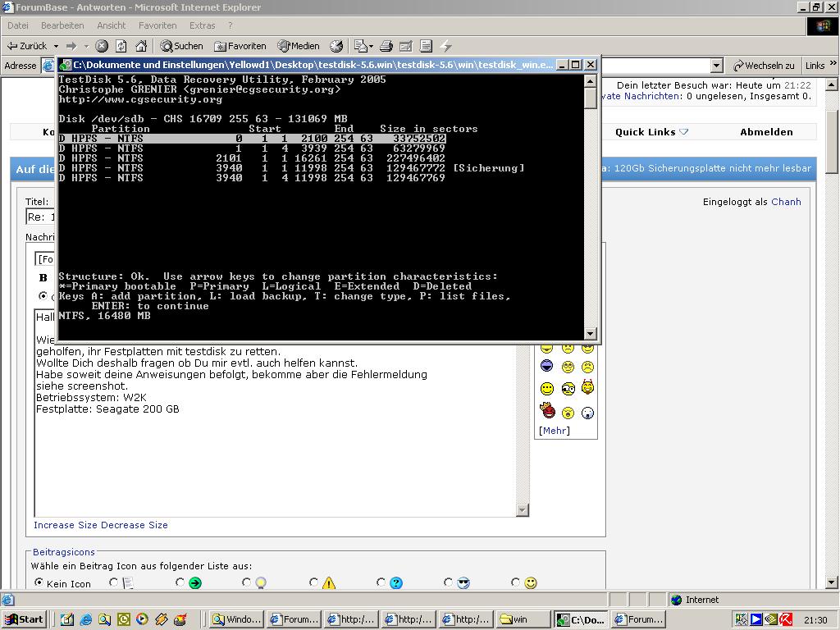The image size is (840, 630).
Task: Insert the red angry face smiley
Action: click(x=547, y=410)
